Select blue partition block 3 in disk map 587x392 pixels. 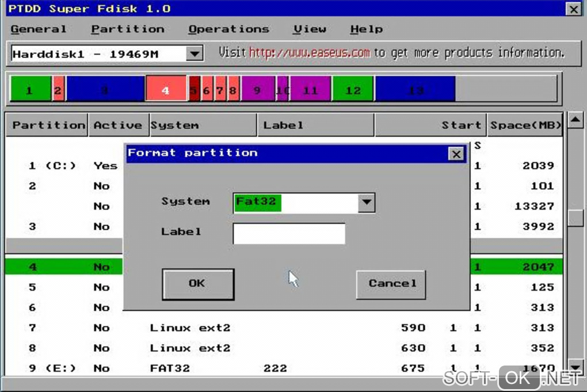(x=105, y=89)
